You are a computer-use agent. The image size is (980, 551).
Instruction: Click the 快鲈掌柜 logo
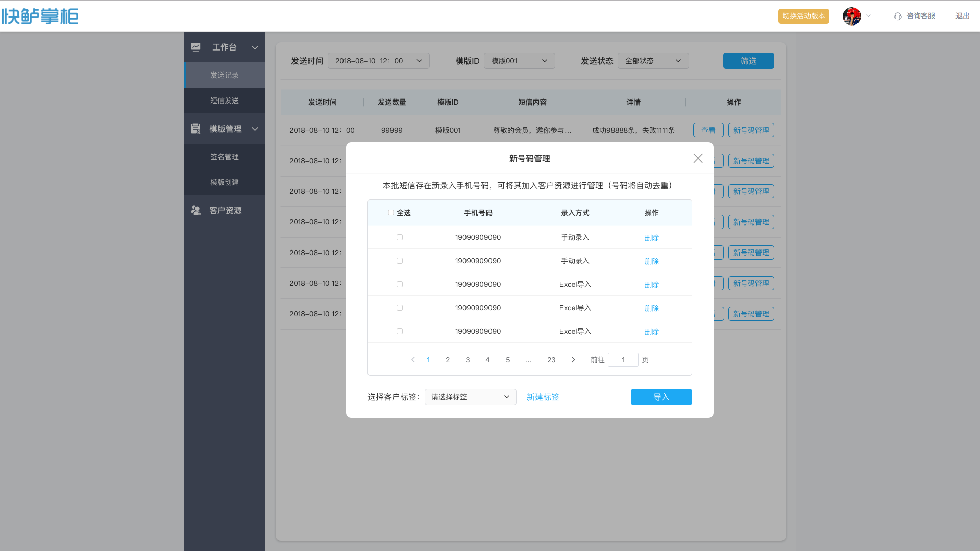pyautogui.click(x=40, y=16)
